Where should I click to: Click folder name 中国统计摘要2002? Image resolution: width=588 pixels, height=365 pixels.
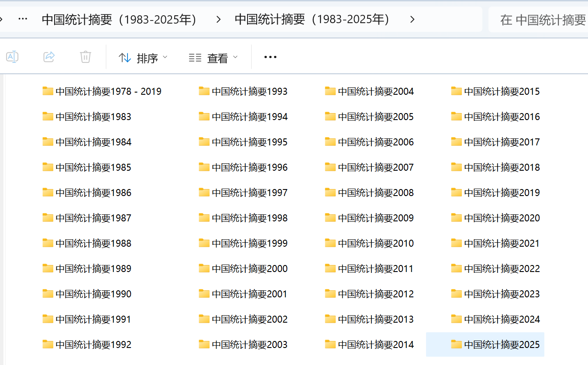click(250, 319)
